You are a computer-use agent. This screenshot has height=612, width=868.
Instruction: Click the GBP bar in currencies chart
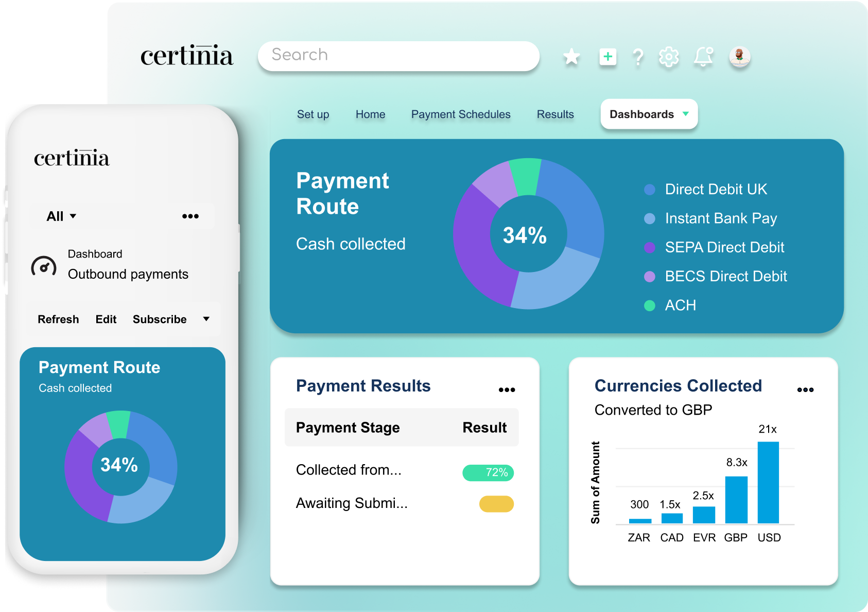tap(736, 500)
